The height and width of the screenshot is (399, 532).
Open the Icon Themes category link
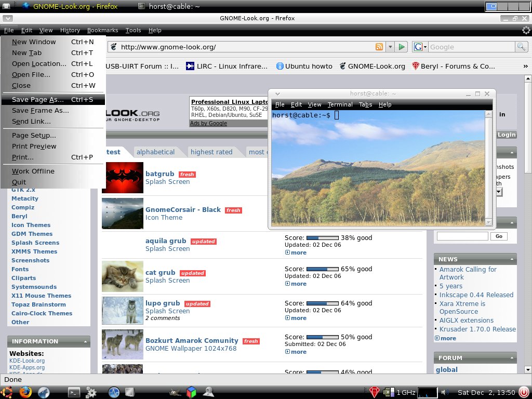pos(31,225)
